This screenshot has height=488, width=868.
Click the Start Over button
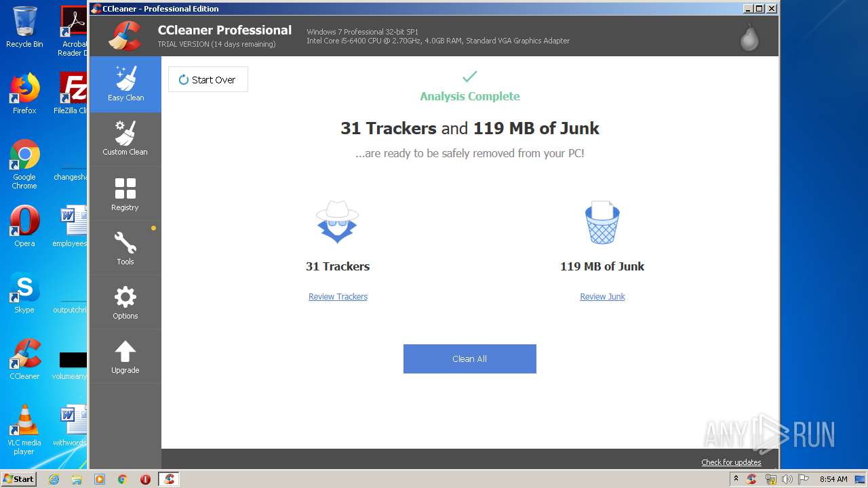click(208, 79)
